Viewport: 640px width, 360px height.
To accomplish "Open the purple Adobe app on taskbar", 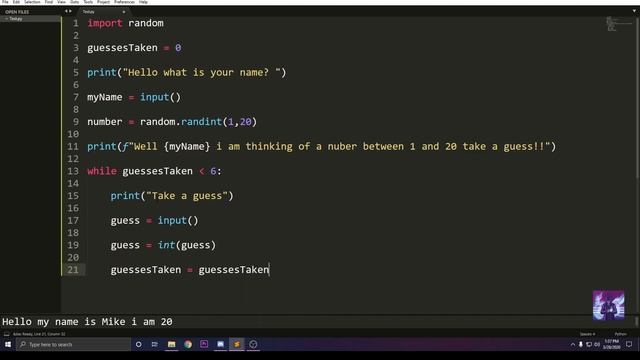I will [x=204, y=344].
